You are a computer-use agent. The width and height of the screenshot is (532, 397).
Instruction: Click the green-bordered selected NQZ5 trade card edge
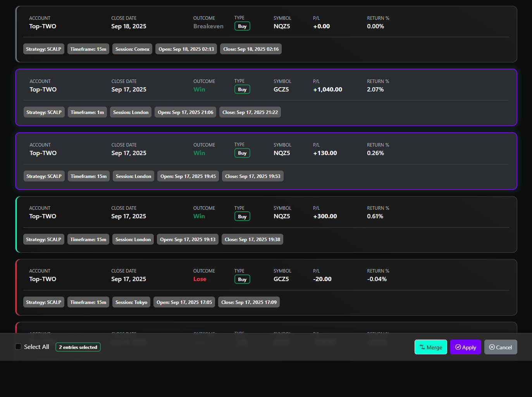[17, 224]
